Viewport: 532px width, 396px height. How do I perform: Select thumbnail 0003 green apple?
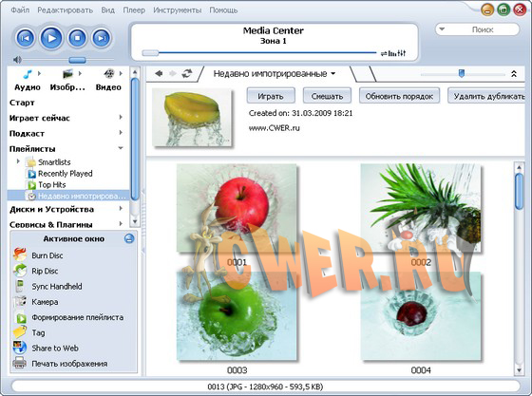237,315
